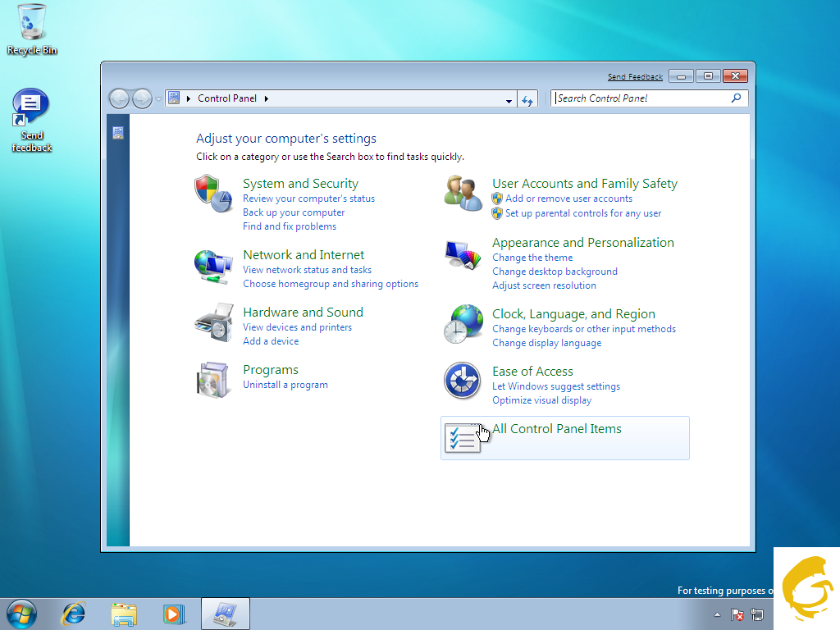The height and width of the screenshot is (630, 840).
Task: Open All Control Panel Items
Action: [x=556, y=429]
